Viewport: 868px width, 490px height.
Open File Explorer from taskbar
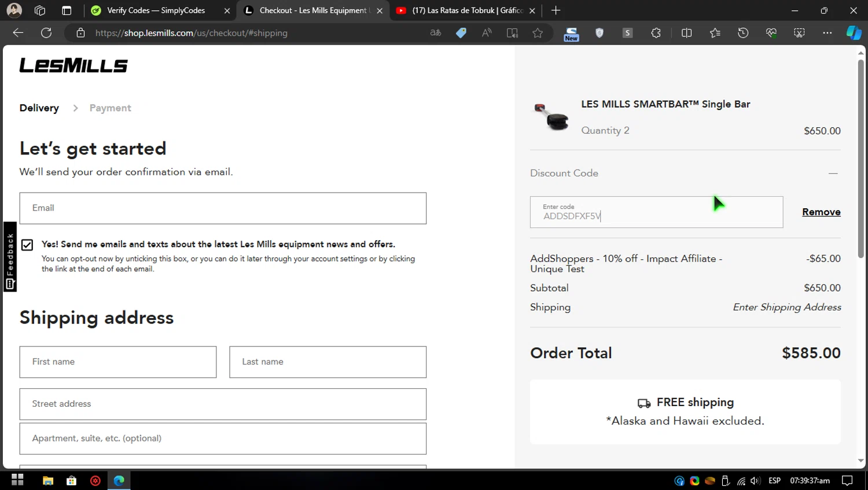pyautogui.click(x=48, y=481)
